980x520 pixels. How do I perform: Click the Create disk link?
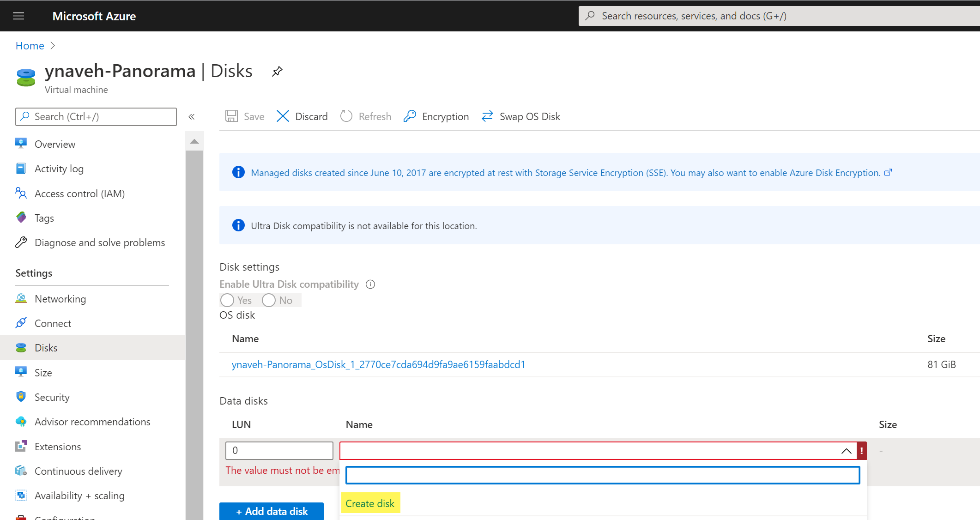370,503
